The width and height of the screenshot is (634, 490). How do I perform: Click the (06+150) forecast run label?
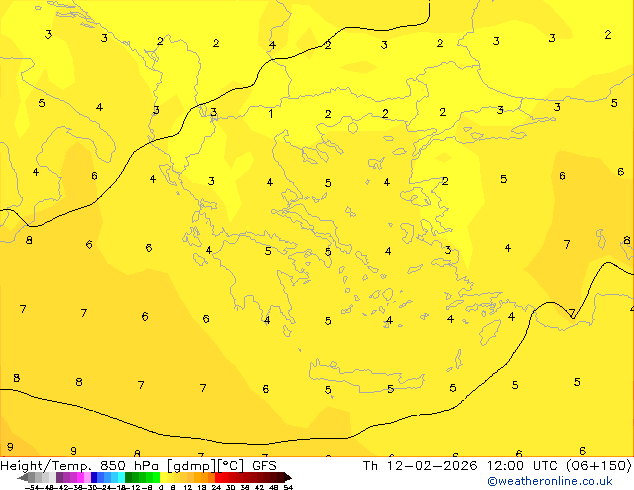[599, 466]
